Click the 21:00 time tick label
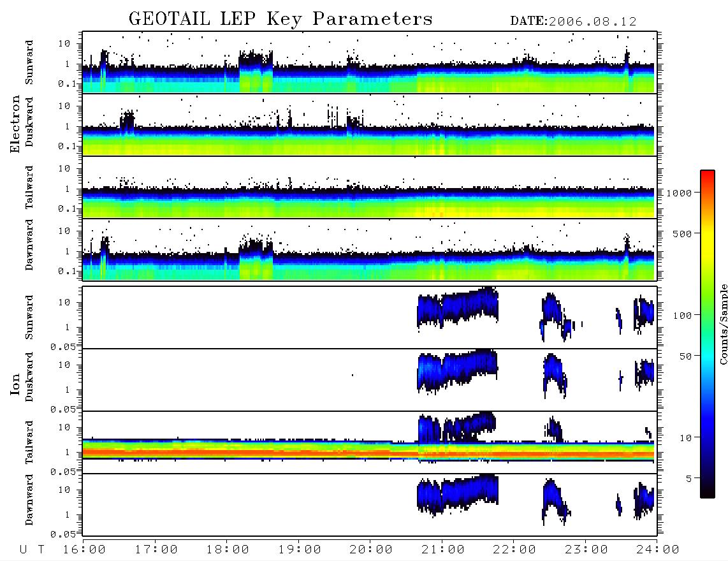Image resolution: width=728 pixels, height=561 pixels. (443, 550)
